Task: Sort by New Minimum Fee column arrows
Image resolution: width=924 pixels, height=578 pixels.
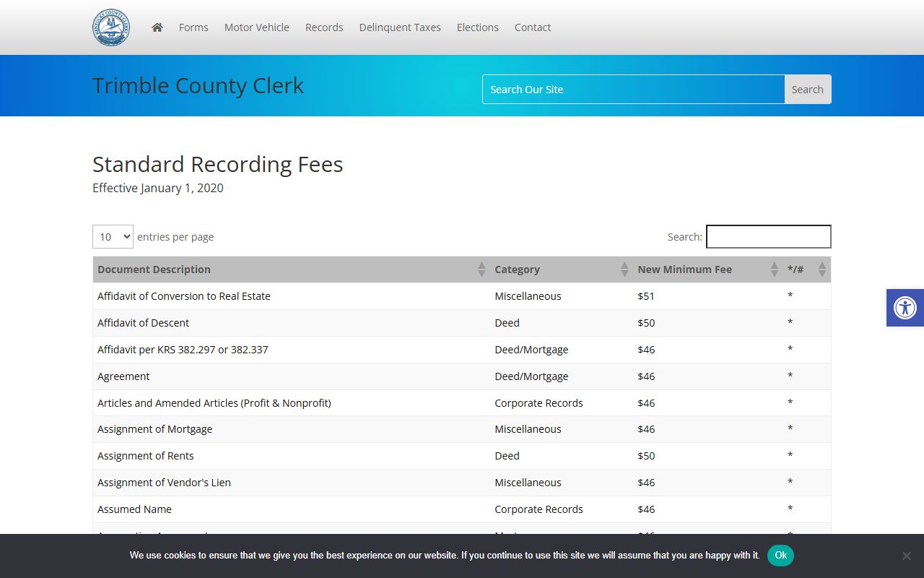Action: 775,269
